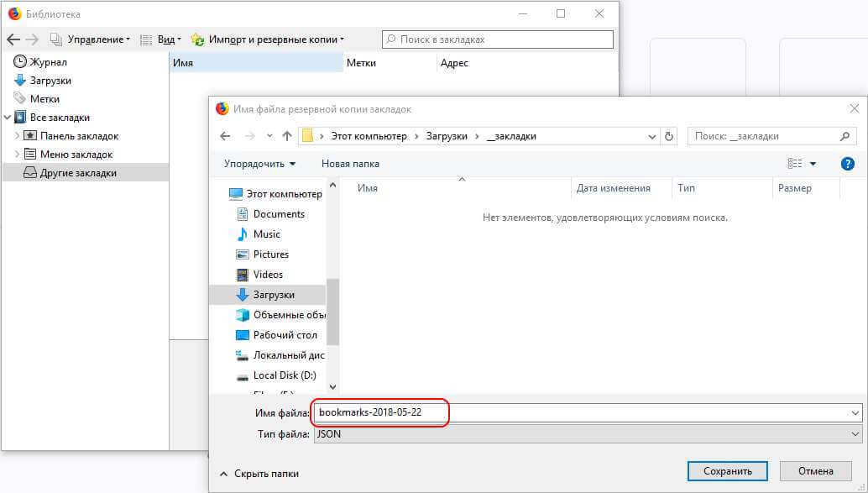The height and width of the screenshot is (493, 868).
Task: Click the view mode icon in the save dialog
Action: pos(795,164)
